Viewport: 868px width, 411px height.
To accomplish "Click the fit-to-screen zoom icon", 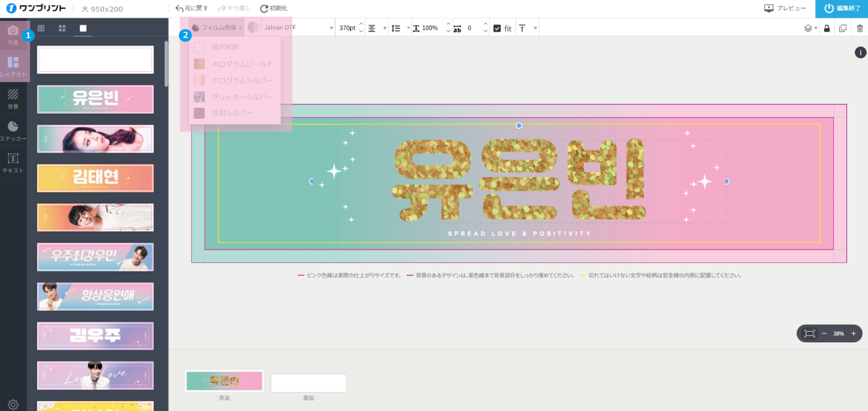I will click(809, 334).
